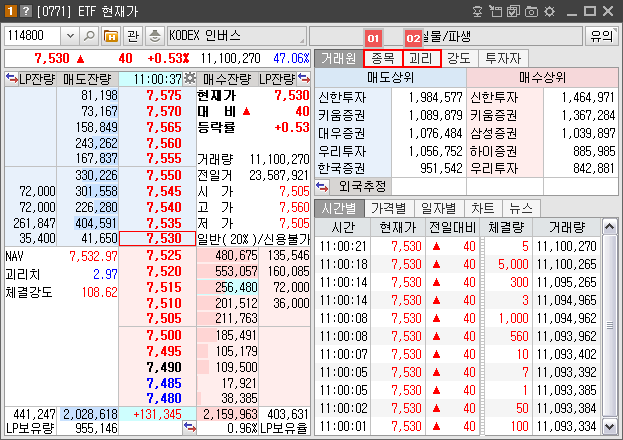This screenshot has width=623, height=440.
Task: Click the swap icon beside +131,345 at bottom
Action: 189,428
